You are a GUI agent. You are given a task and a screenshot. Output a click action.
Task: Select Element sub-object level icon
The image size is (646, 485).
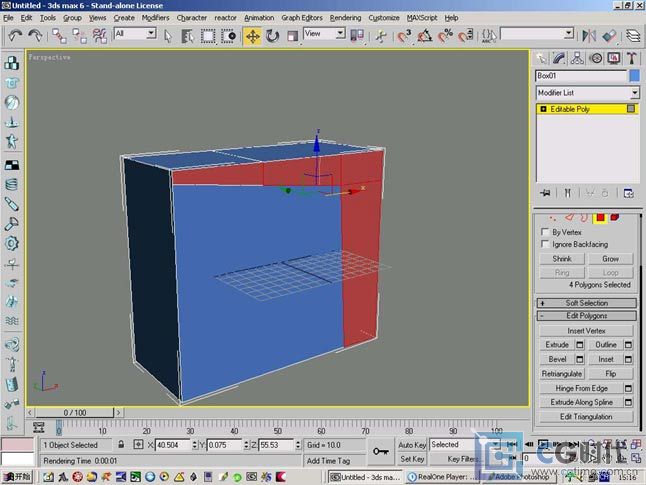point(615,217)
